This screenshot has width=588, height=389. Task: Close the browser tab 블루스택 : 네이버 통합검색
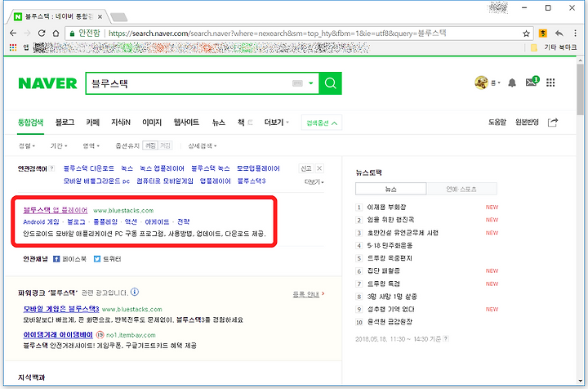tap(100, 16)
